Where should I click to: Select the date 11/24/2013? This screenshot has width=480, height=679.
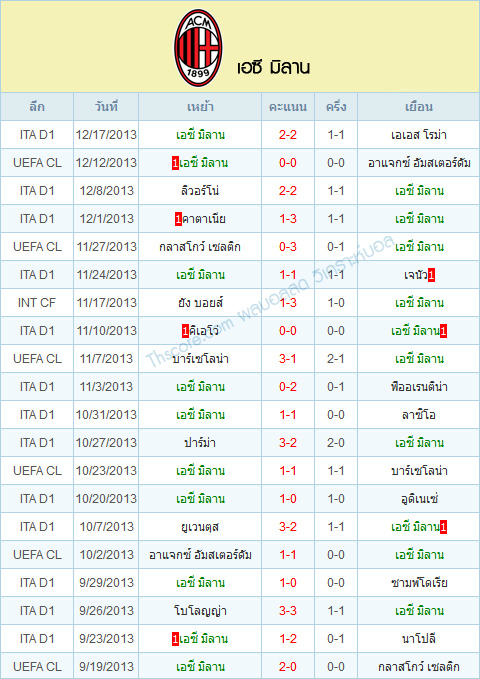click(106, 275)
